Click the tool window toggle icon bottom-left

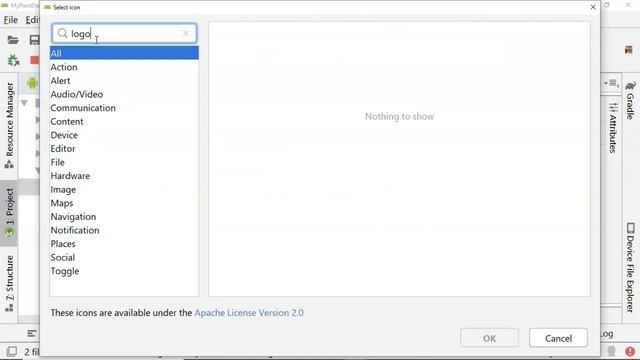(12, 351)
